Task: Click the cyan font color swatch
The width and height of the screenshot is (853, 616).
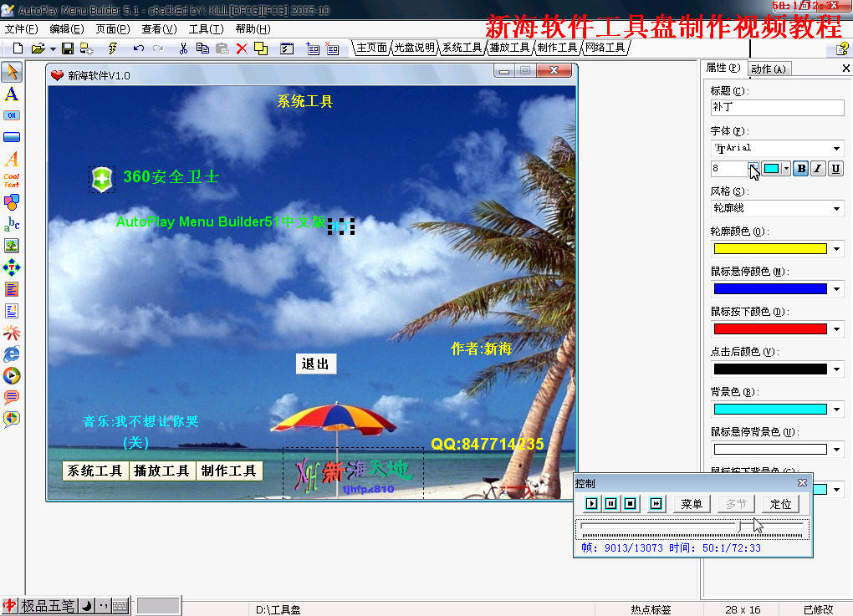Action: [x=771, y=169]
